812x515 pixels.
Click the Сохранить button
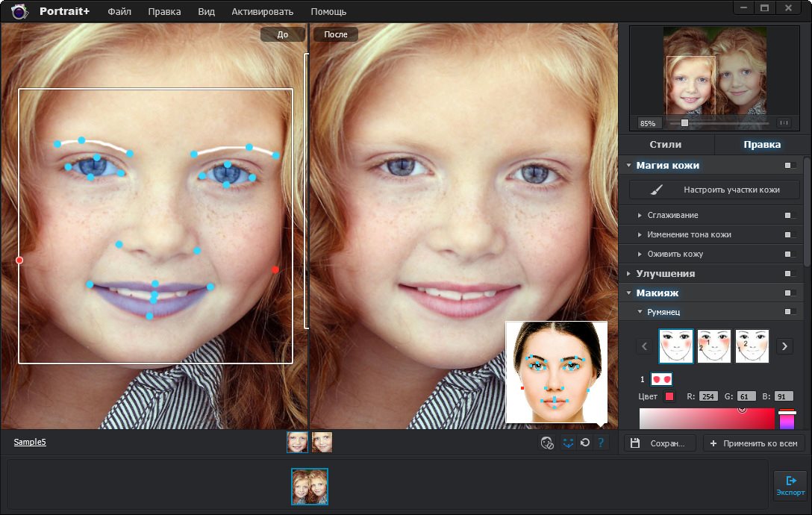click(659, 443)
